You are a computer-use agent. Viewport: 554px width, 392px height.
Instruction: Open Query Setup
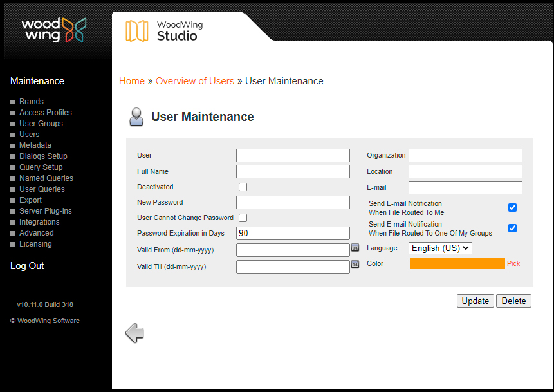(41, 167)
